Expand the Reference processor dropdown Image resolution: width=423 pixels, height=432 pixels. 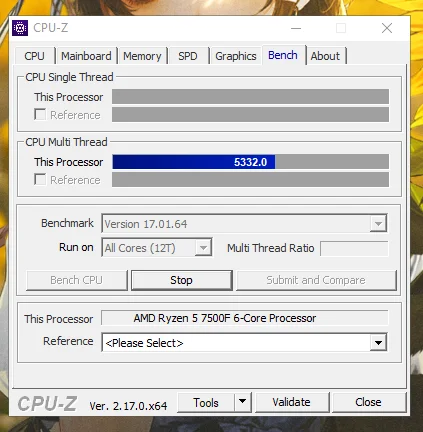[378, 343]
